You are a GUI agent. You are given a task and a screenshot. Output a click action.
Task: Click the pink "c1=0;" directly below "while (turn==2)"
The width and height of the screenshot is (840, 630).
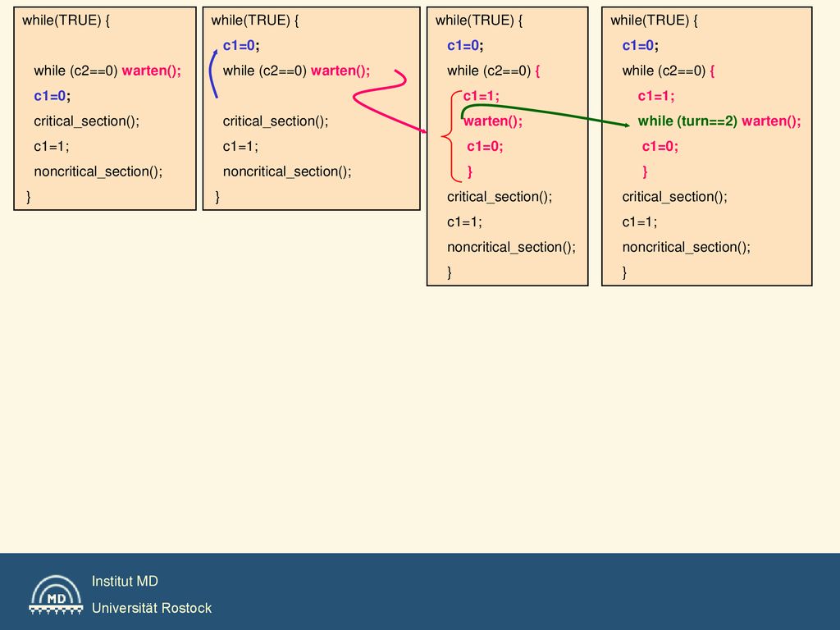click(660, 146)
